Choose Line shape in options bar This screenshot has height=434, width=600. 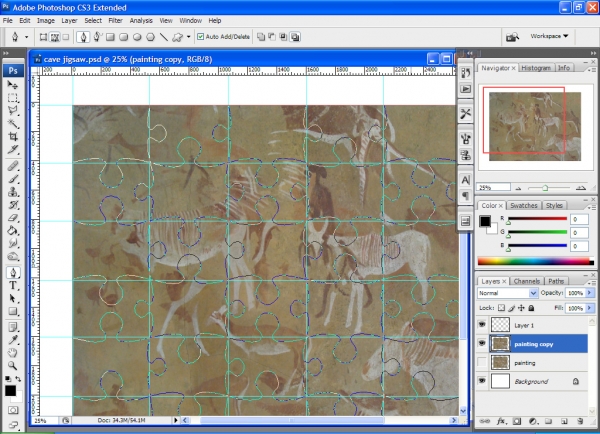(x=164, y=37)
